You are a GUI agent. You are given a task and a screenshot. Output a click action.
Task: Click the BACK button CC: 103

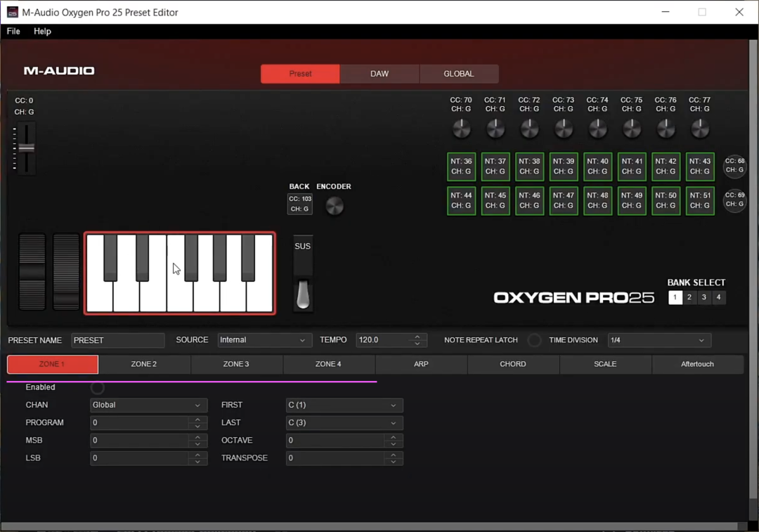(x=300, y=204)
